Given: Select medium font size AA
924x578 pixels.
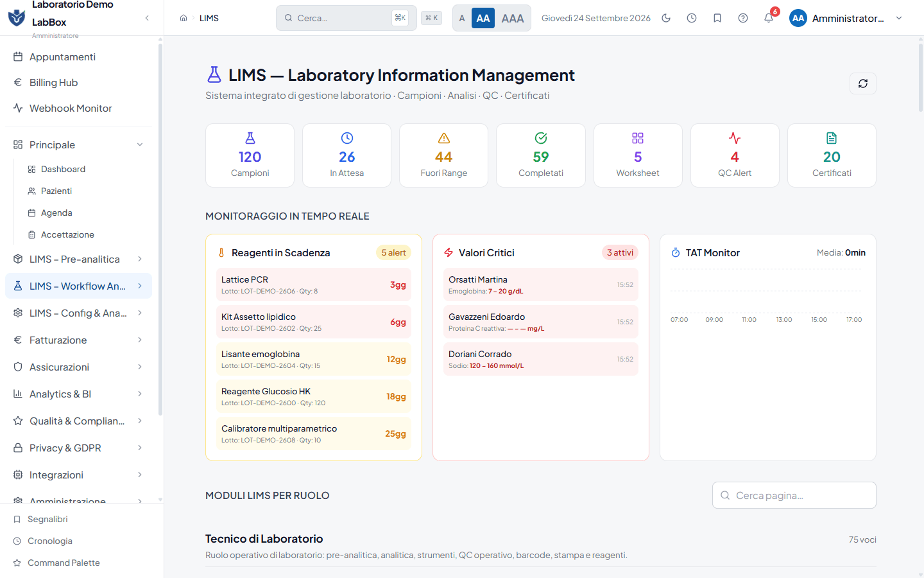Looking at the screenshot, I should (483, 18).
